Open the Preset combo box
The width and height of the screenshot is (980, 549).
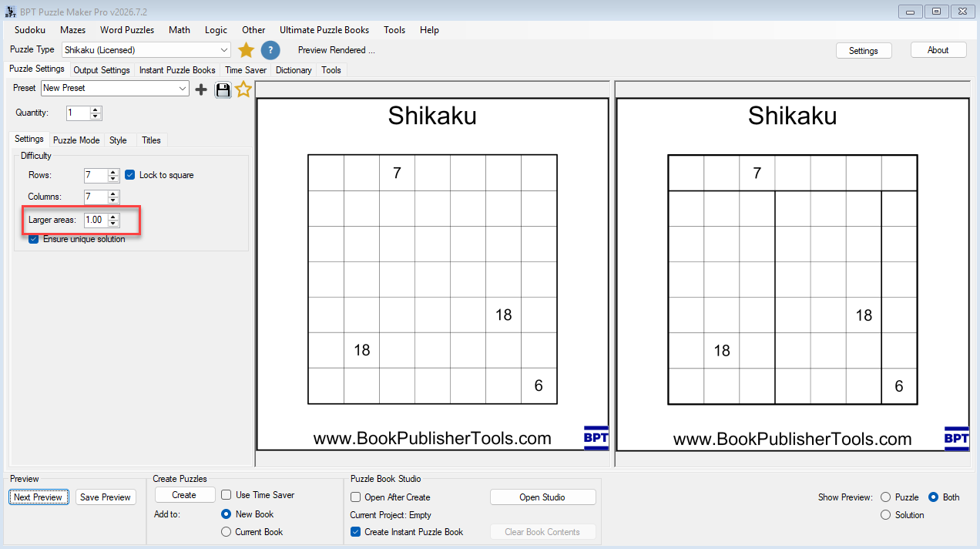coord(115,89)
